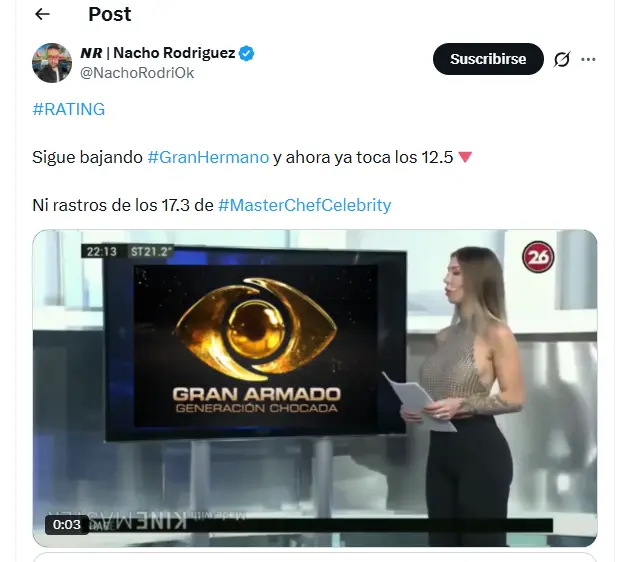Click the Suscribirse button
Screen dimensions: 623x562
click(x=488, y=59)
